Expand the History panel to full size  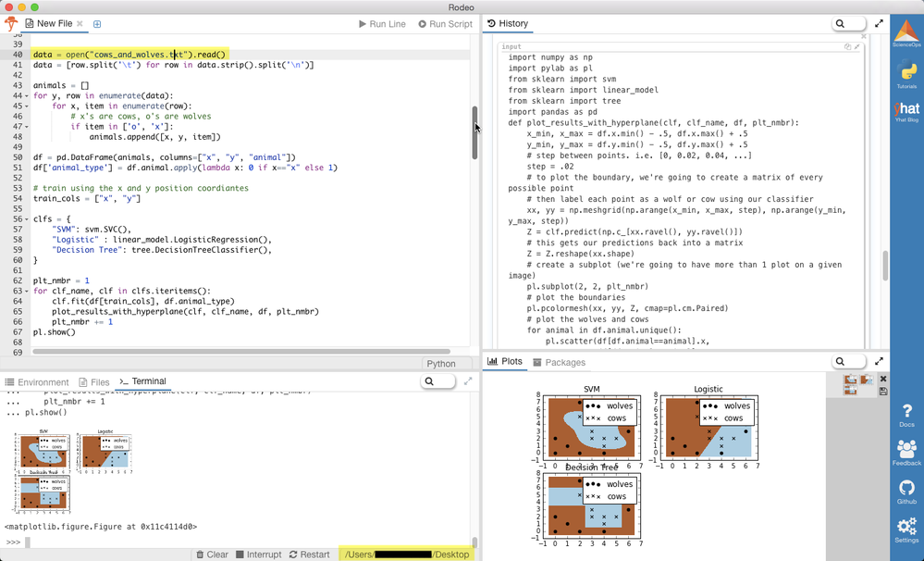tap(879, 24)
